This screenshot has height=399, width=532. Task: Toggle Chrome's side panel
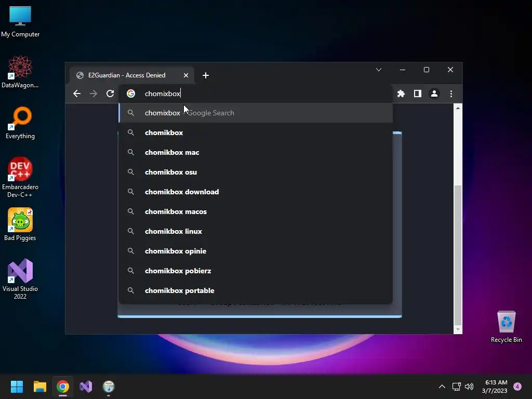tap(418, 94)
